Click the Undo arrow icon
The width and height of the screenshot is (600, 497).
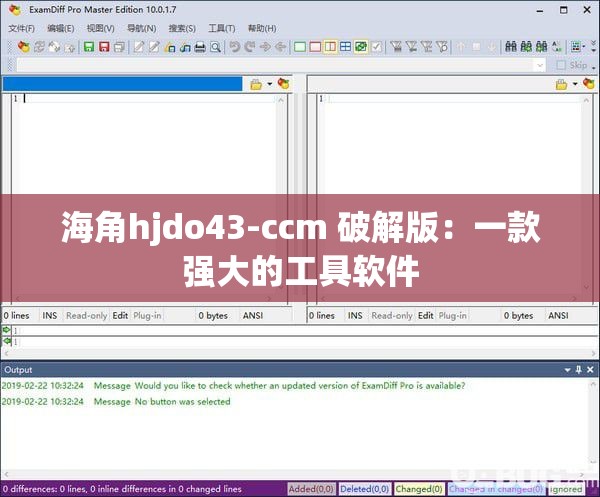(235, 47)
